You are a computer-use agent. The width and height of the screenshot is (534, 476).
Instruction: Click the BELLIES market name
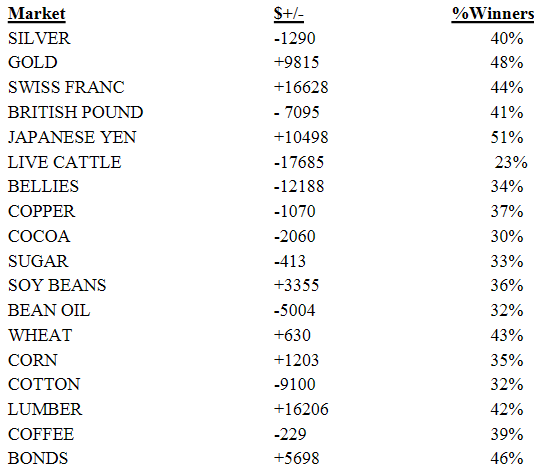43,187
